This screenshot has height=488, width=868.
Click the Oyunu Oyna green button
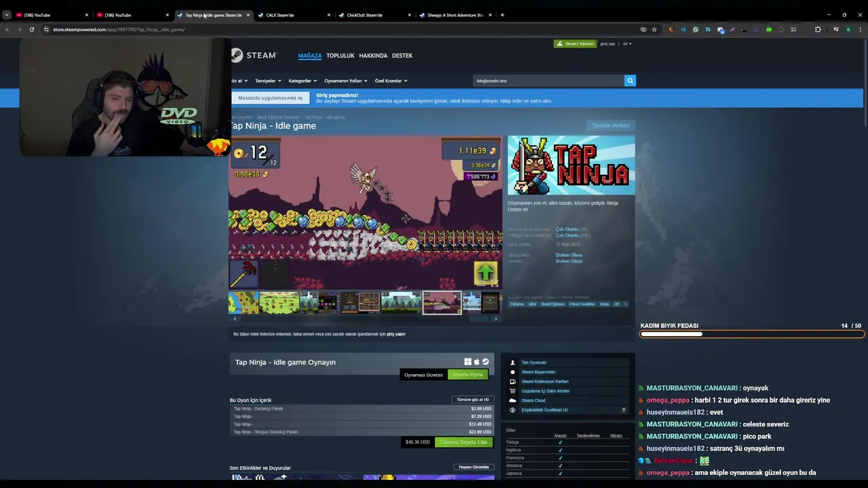468,375
